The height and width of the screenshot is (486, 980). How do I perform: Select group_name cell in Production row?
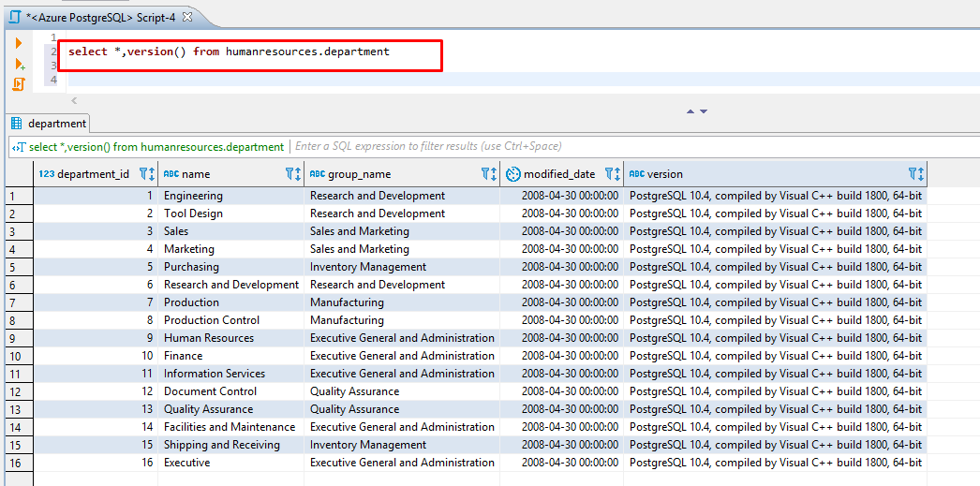pyautogui.click(x=402, y=302)
